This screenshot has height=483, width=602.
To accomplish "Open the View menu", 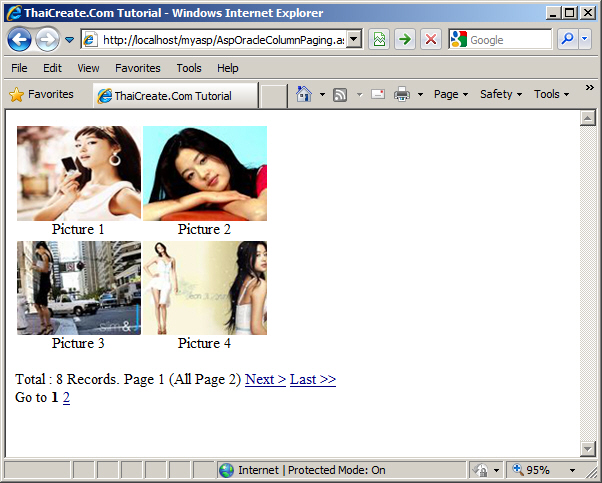I will pyautogui.click(x=88, y=68).
